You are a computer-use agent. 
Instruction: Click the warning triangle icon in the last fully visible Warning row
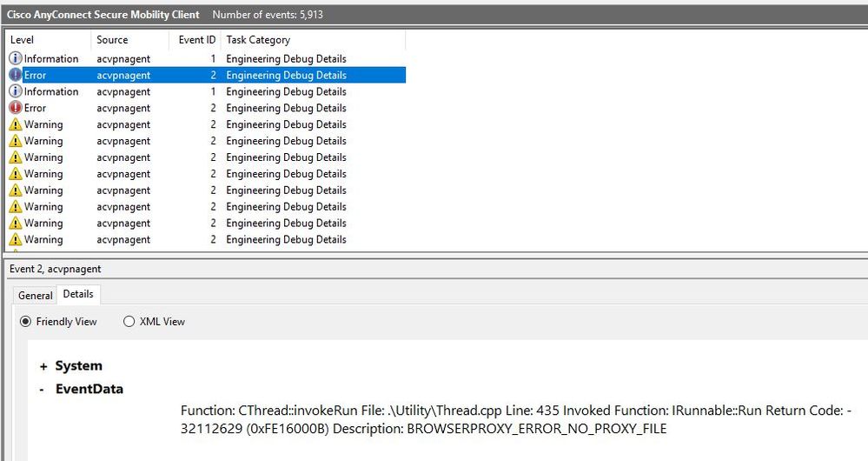[16, 239]
